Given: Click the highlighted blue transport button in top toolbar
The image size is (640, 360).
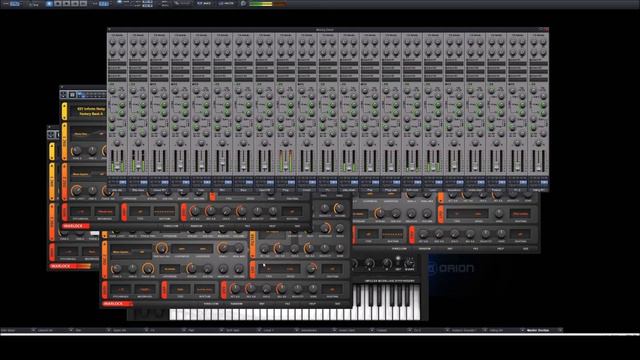Looking at the screenshot, I should coord(49,4).
